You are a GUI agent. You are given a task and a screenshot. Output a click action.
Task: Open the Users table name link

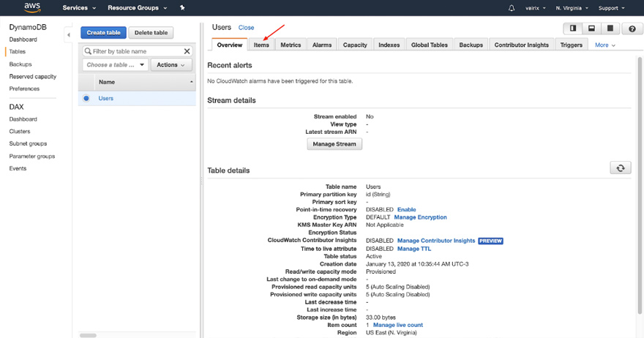coord(105,98)
